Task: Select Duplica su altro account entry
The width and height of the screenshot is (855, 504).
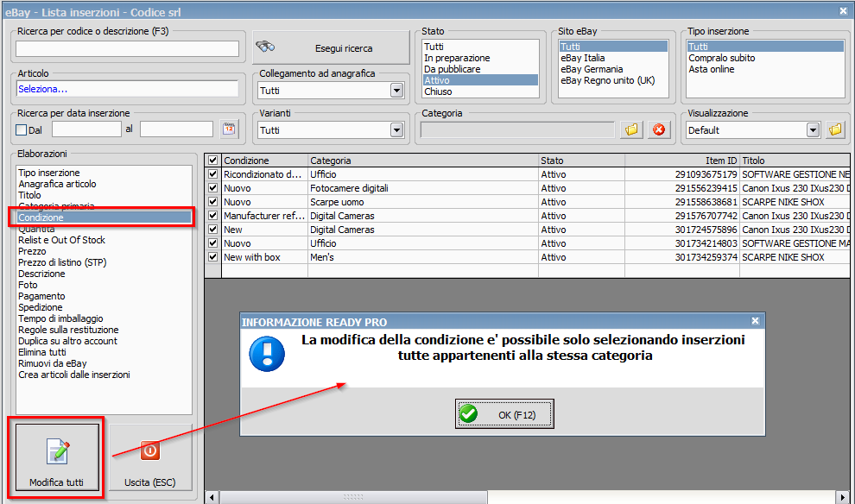Action: (x=67, y=341)
